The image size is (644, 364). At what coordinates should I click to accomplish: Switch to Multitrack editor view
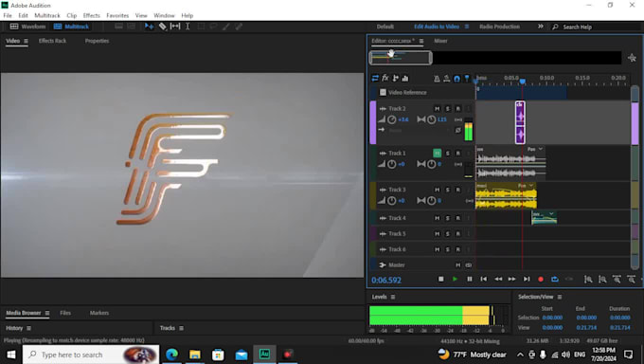pyautogui.click(x=71, y=27)
